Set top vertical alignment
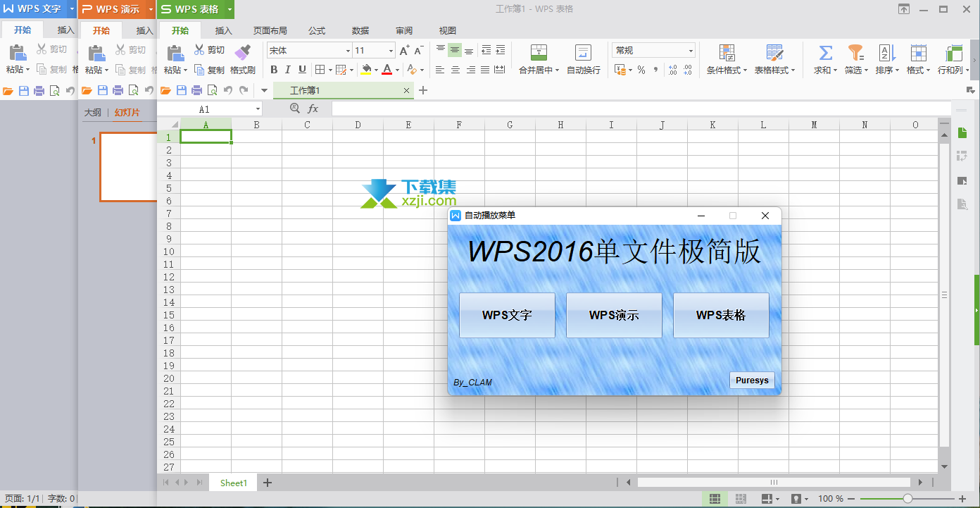Screen dimensions: 980x508 pyautogui.click(x=441, y=49)
